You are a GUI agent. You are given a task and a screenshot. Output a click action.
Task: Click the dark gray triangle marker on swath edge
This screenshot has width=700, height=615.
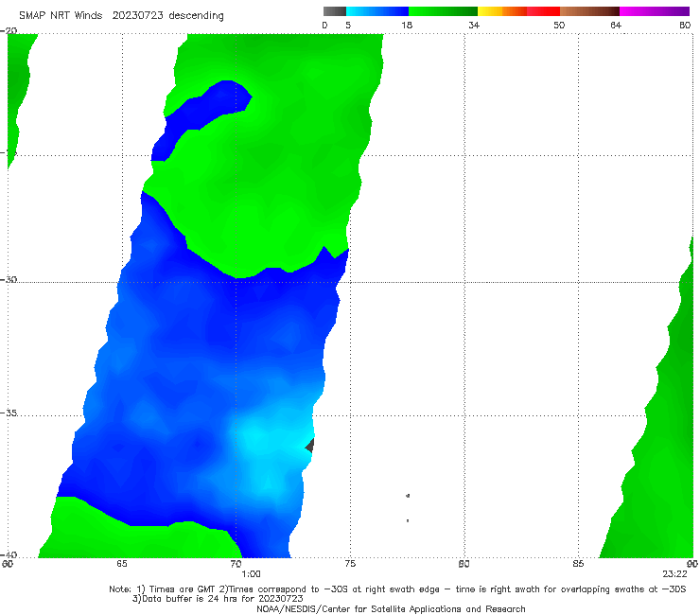(310, 446)
